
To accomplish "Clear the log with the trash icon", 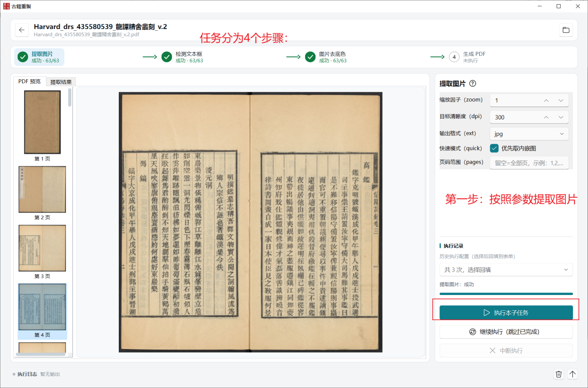I will [559, 374].
